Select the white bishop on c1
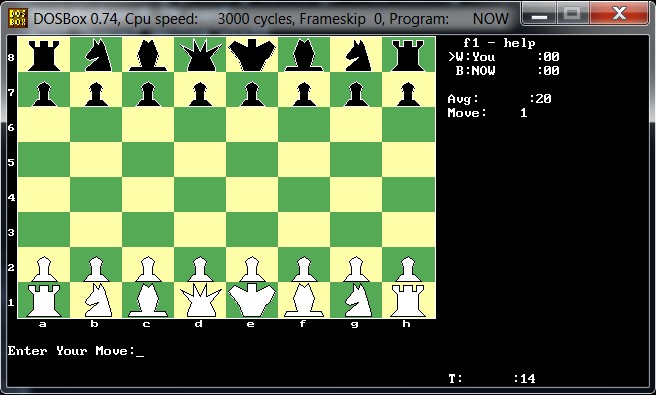Image resolution: width=656 pixels, height=395 pixels. point(148,300)
